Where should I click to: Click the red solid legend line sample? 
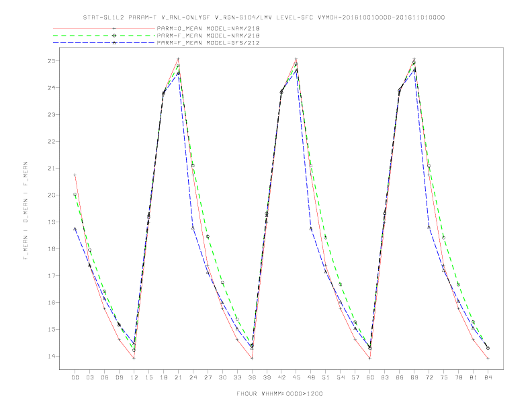click(x=104, y=28)
